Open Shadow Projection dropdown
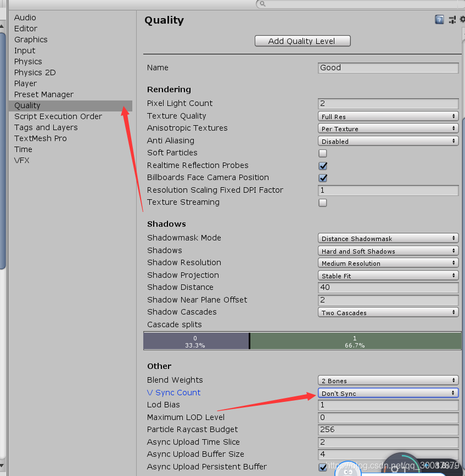This screenshot has height=476, width=465. pyautogui.click(x=388, y=276)
